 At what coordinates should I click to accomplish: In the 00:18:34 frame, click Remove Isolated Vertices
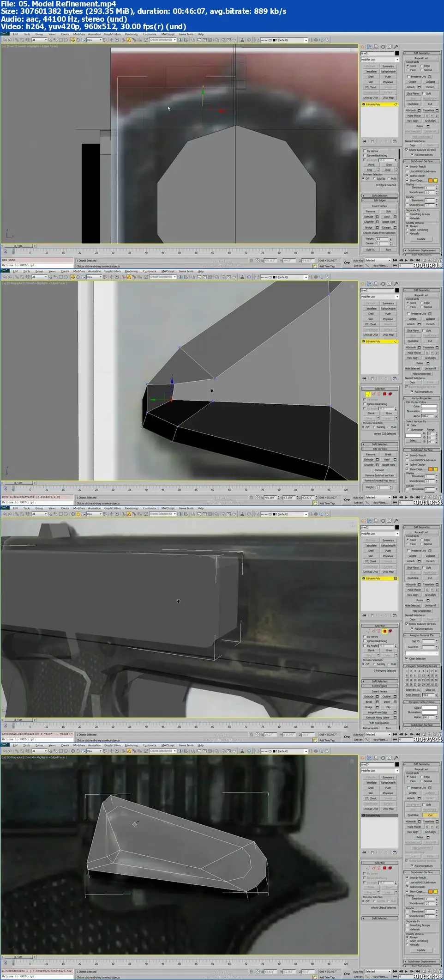[379, 475]
